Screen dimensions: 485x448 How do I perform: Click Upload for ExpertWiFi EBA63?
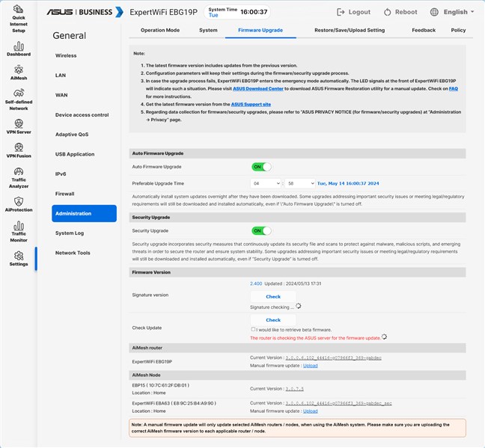[311, 411]
